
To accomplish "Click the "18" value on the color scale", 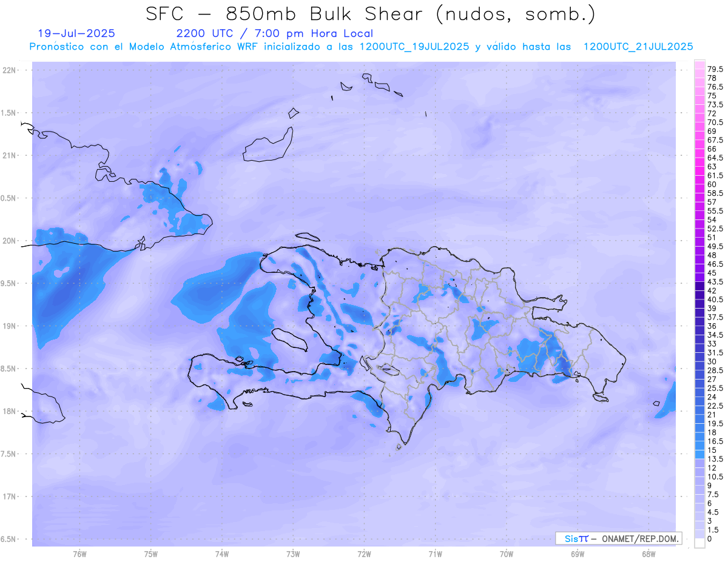I will pyautogui.click(x=712, y=432).
